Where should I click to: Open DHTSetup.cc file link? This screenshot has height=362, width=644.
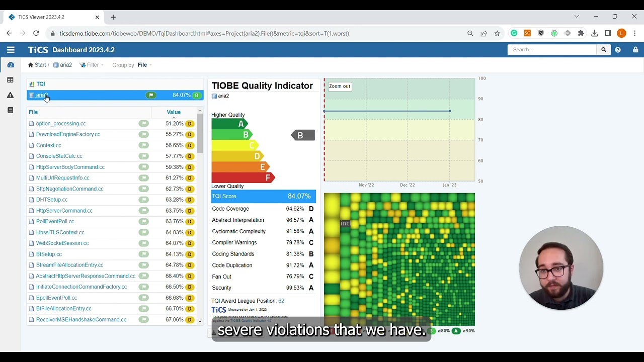52,200
